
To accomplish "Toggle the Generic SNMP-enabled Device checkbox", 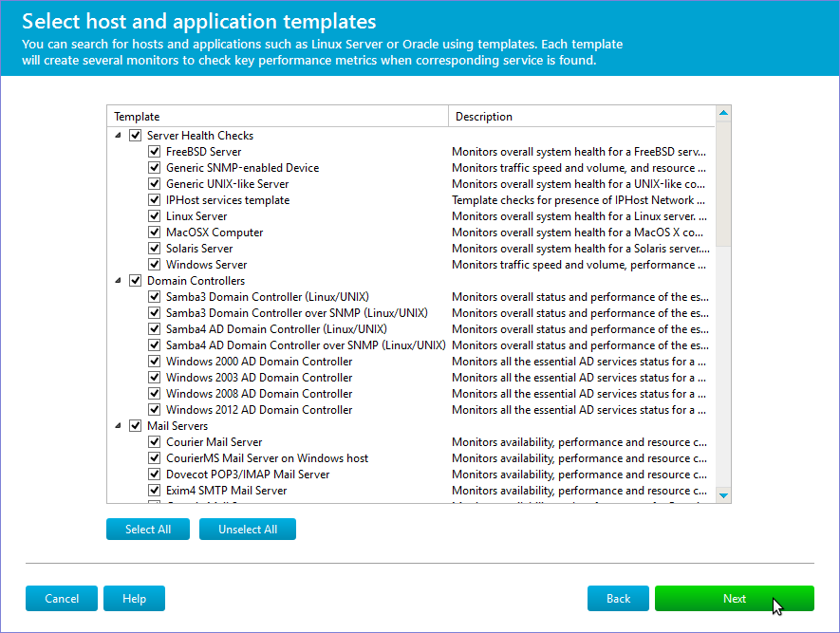I will [155, 168].
